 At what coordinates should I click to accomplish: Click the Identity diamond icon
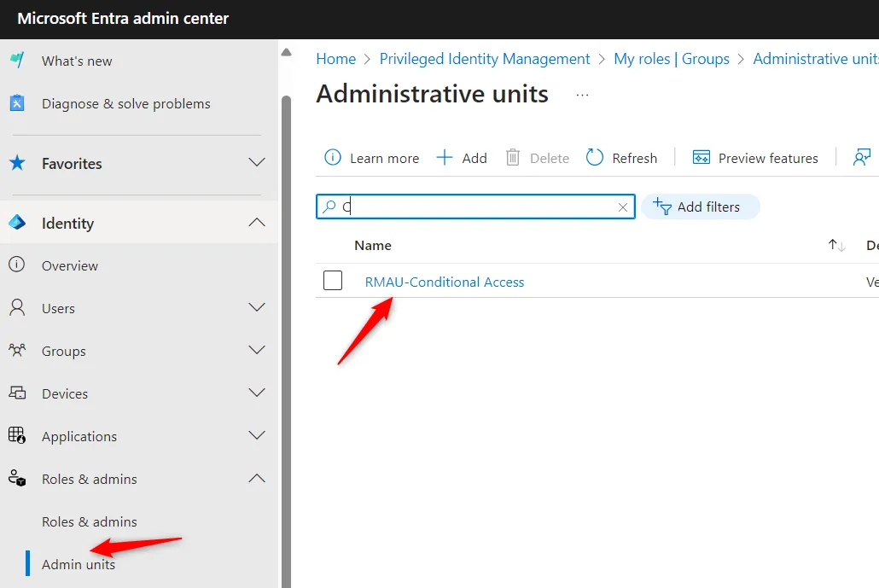click(x=17, y=223)
